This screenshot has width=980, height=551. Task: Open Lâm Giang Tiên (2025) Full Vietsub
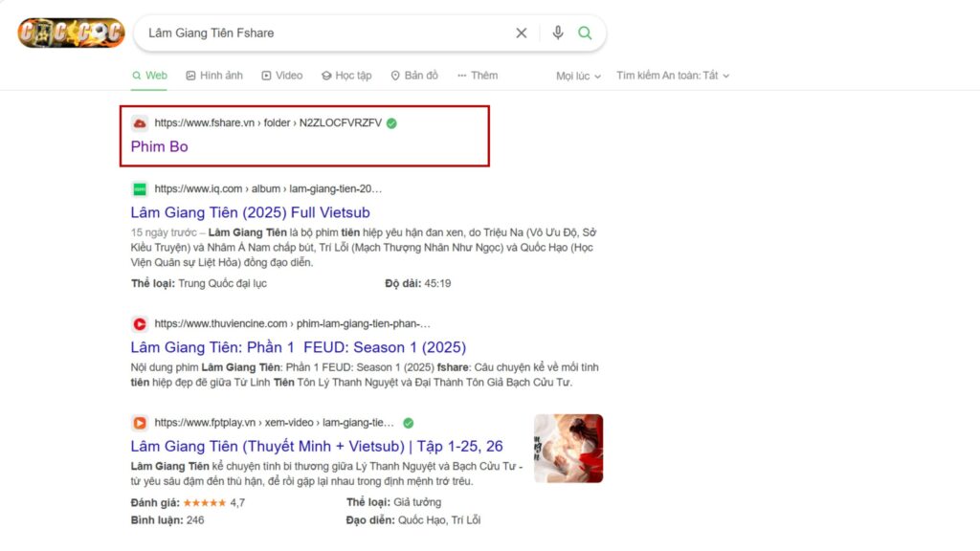250,212
